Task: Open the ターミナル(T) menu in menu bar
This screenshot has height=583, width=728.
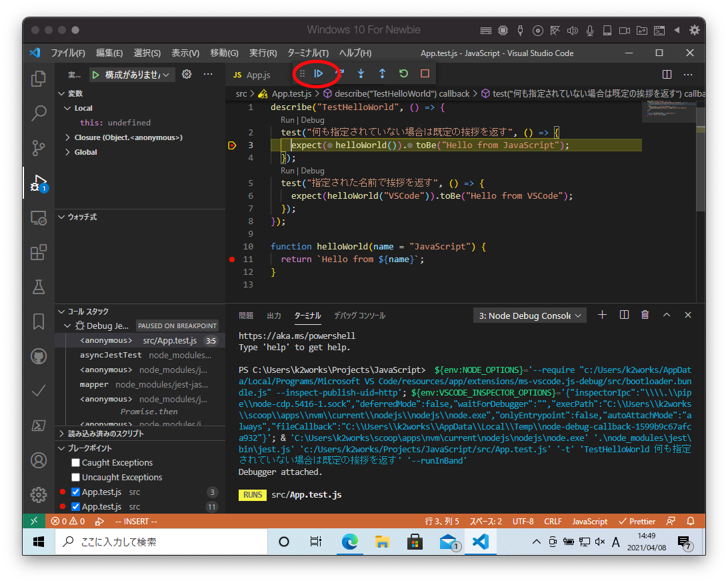Action: coord(307,53)
